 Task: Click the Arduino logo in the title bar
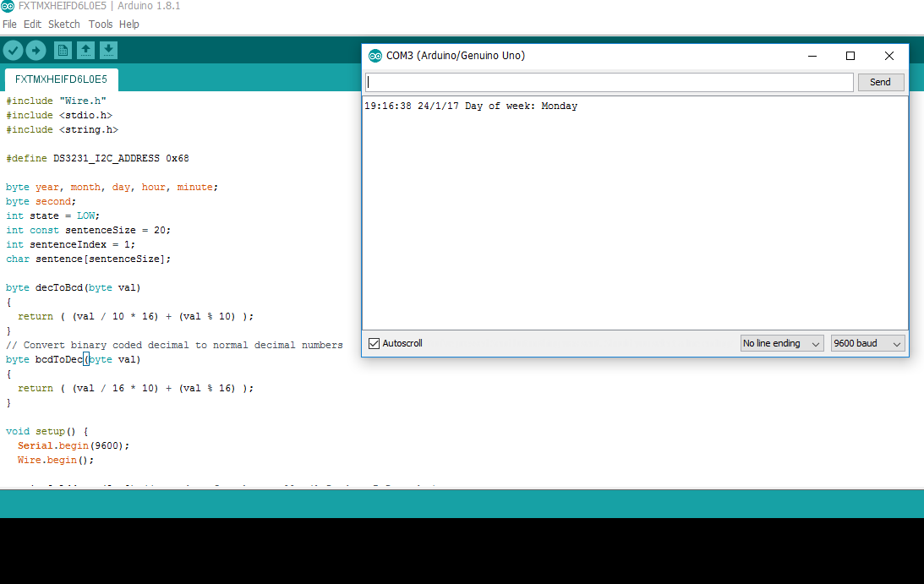tap(8, 6)
